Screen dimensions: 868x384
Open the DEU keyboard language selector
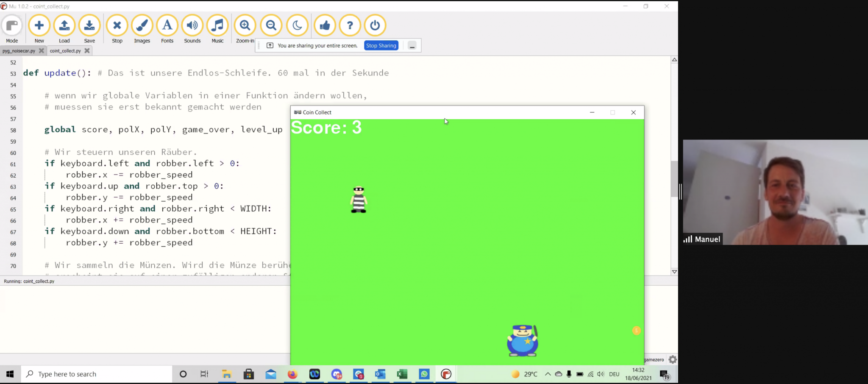pyautogui.click(x=614, y=374)
